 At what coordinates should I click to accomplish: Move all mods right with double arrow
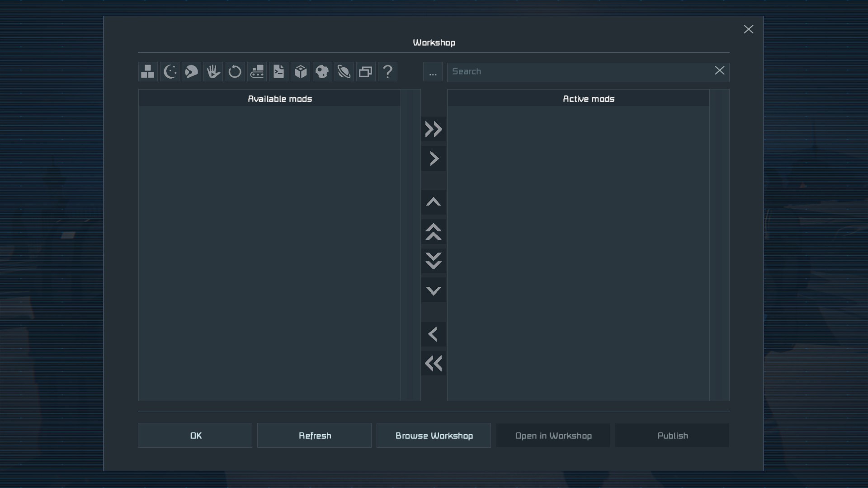coord(434,129)
